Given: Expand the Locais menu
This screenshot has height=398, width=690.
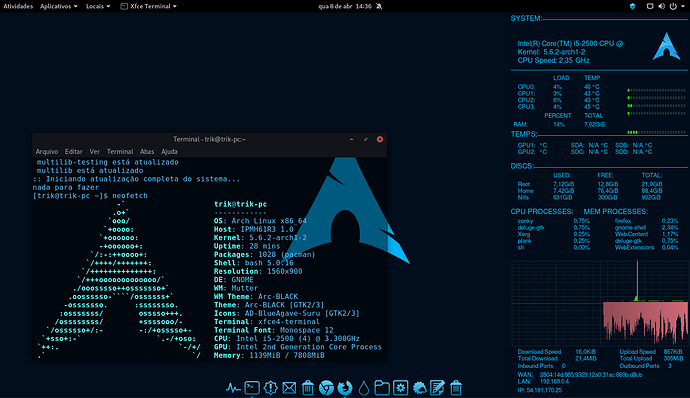Looking at the screenshot, I should [x=98, y=6].
